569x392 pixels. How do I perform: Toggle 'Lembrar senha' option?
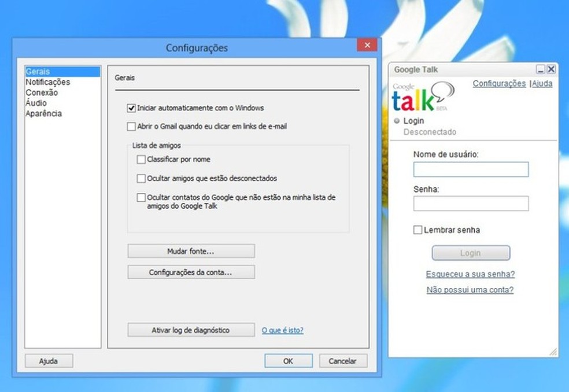click(x=417, y=230)
